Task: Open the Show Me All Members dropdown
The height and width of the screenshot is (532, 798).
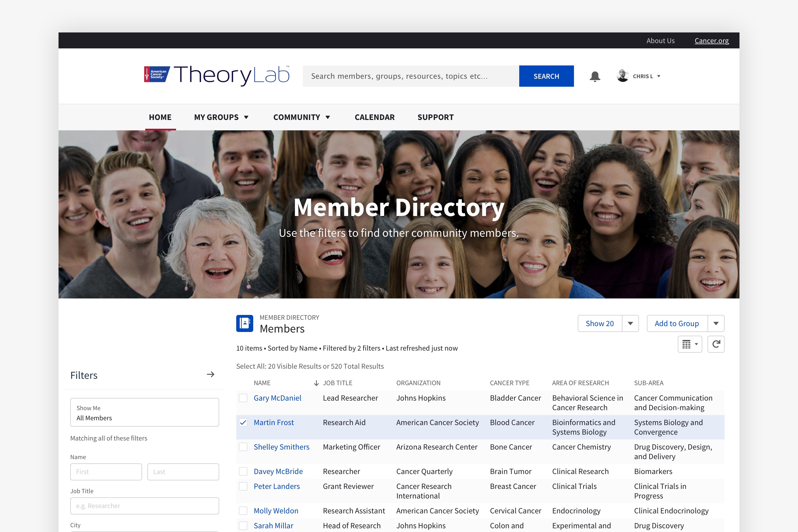Action: (144, 412)
